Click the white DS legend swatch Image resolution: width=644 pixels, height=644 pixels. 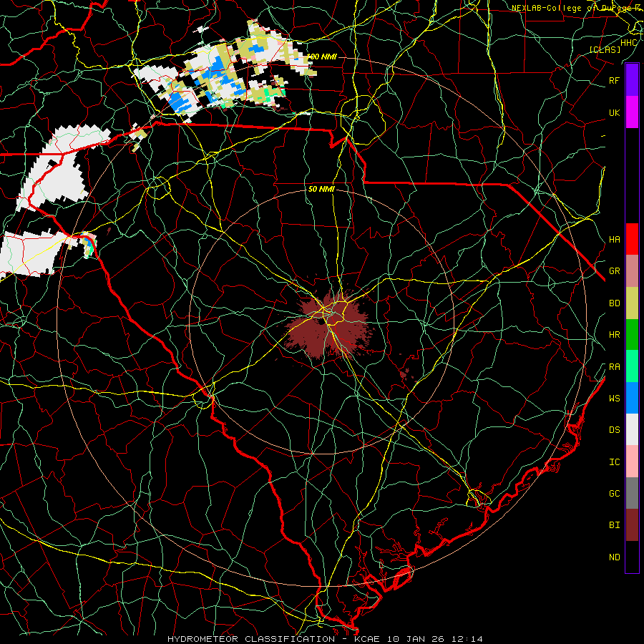coord(632,429)
